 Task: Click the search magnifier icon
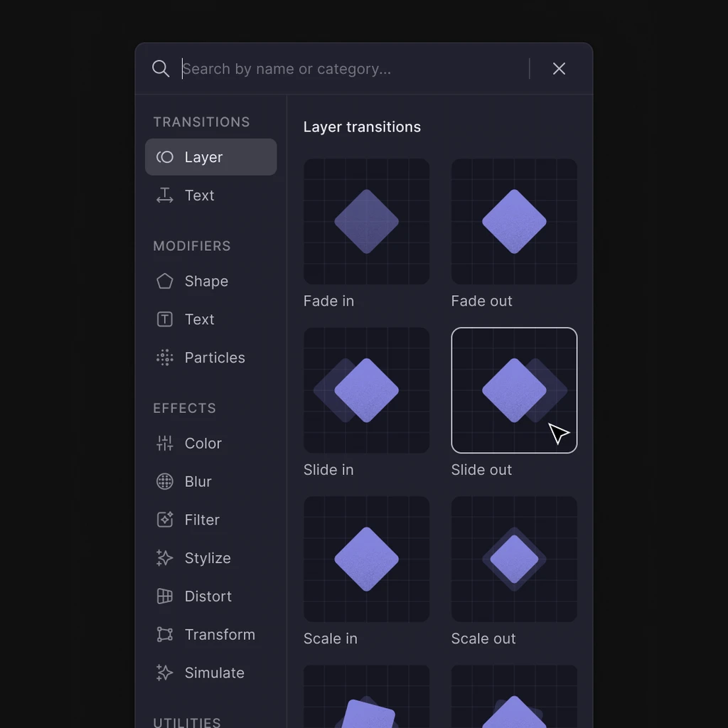pos(161,68)
